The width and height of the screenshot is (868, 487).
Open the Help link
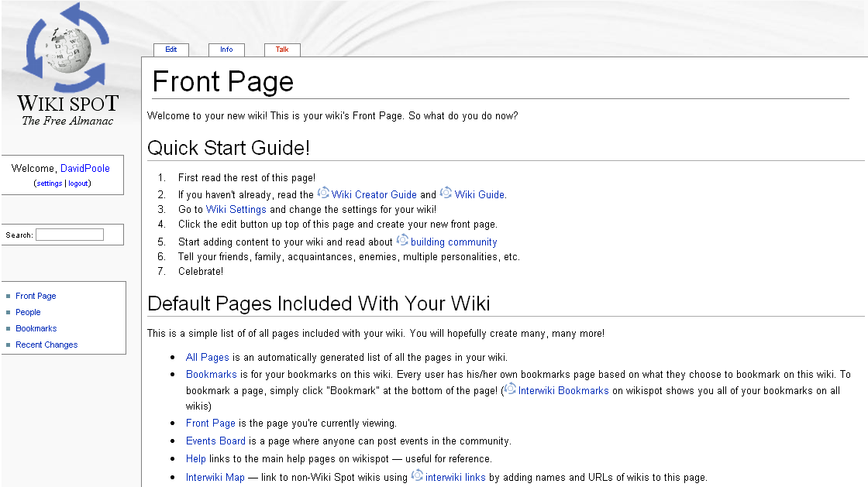click(x=195, y=459)
